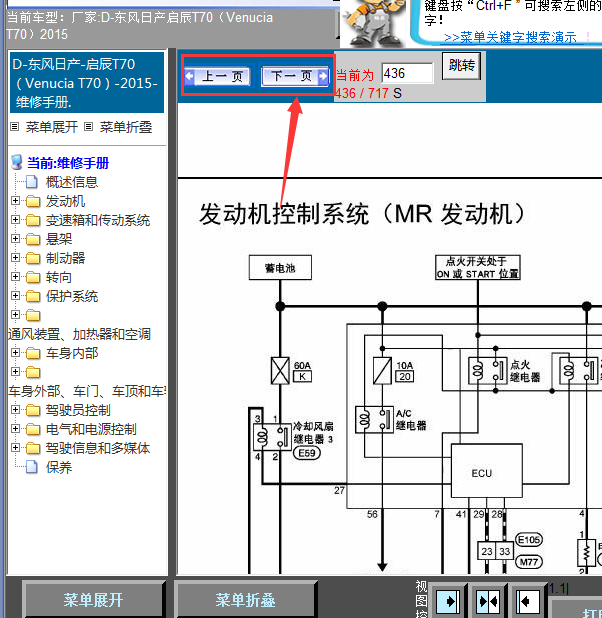Click the small icon before sidebar 菜单折叠
This screenshot has width=602, height=618.
click(x=89, y=127)
